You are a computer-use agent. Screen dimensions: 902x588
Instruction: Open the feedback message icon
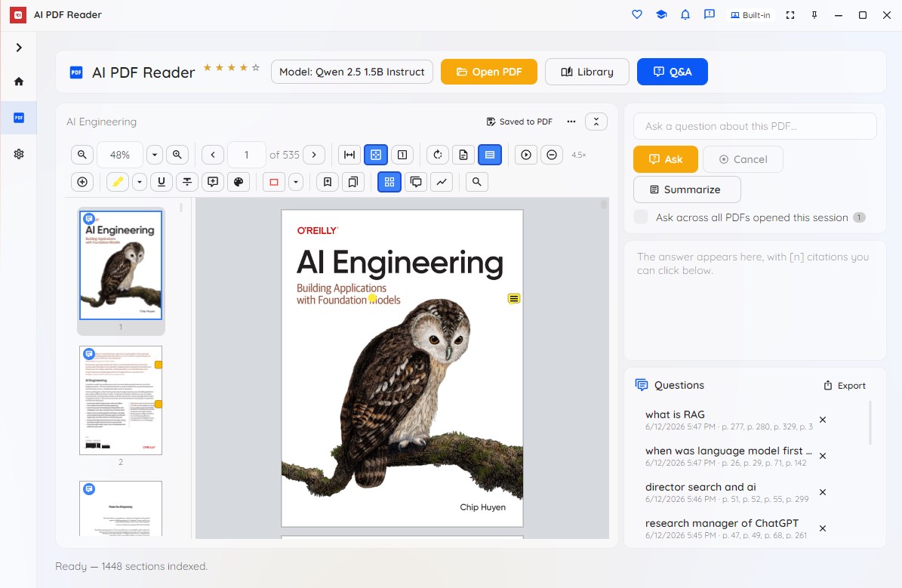point(710,15)
